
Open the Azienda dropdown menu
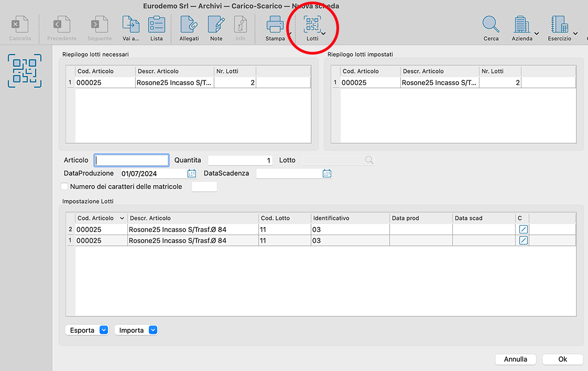pyautogui.click(x=537, y=33)
